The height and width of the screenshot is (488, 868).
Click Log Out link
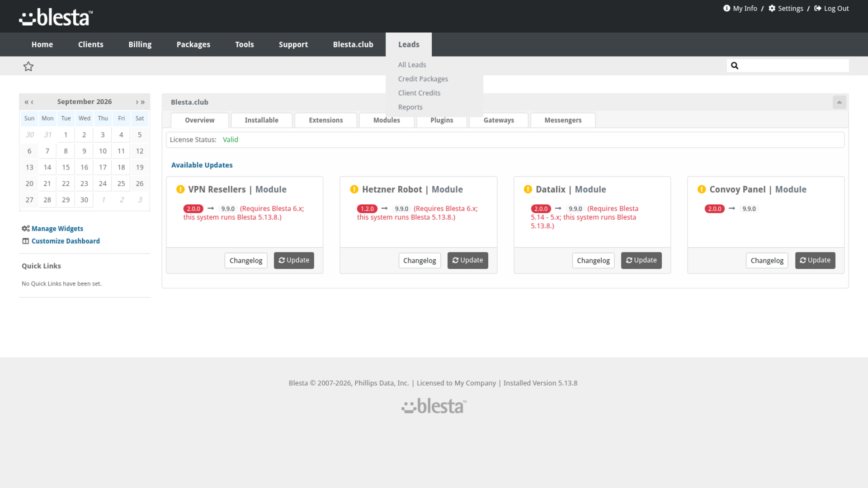(x=831, y=9)
